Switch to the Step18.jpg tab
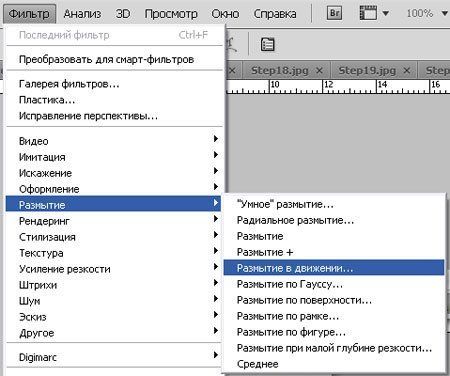450x376 pixels. click(280, 70)
